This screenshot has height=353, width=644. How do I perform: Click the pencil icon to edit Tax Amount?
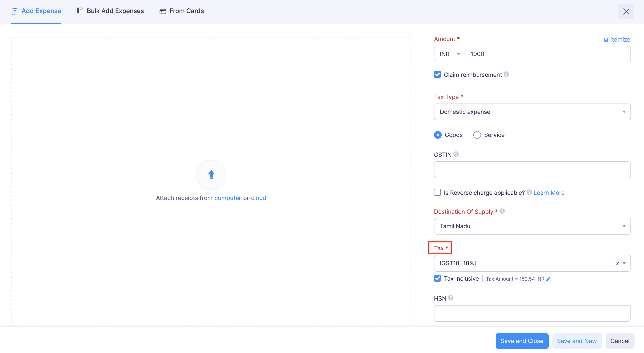point(548,279)
